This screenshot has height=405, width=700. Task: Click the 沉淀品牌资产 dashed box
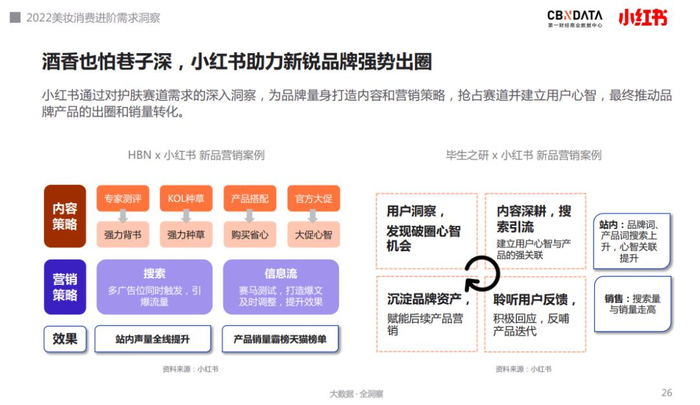427,314
